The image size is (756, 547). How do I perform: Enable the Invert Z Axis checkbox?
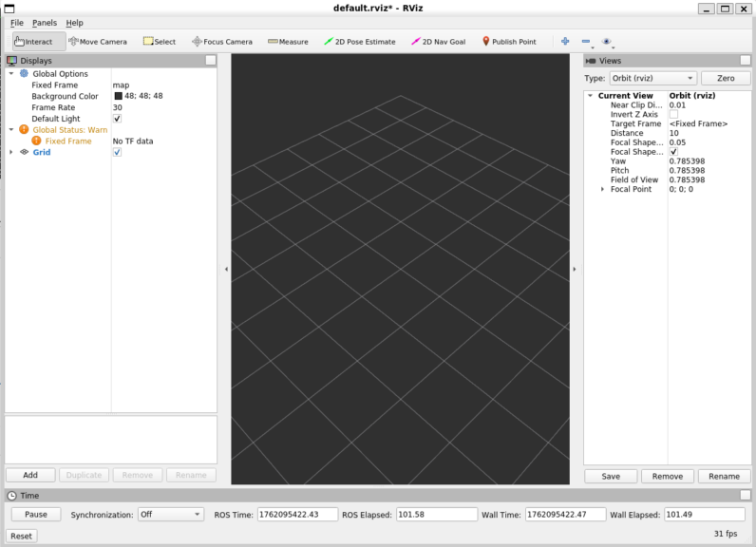673,115
